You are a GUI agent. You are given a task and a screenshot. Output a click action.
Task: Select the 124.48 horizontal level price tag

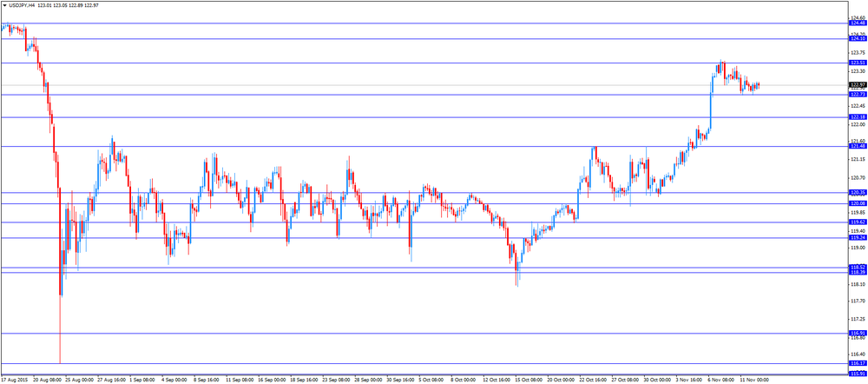coord(858,23)
